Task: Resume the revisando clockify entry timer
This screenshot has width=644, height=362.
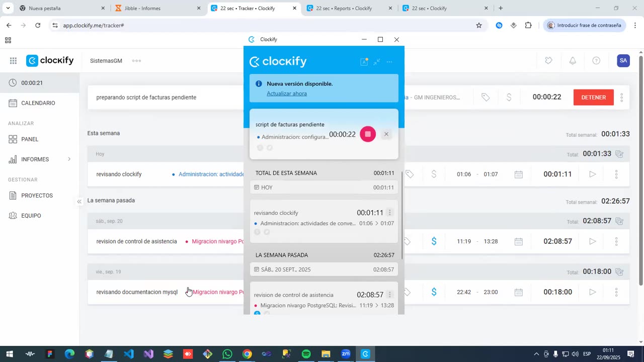Action: point(593,174)
